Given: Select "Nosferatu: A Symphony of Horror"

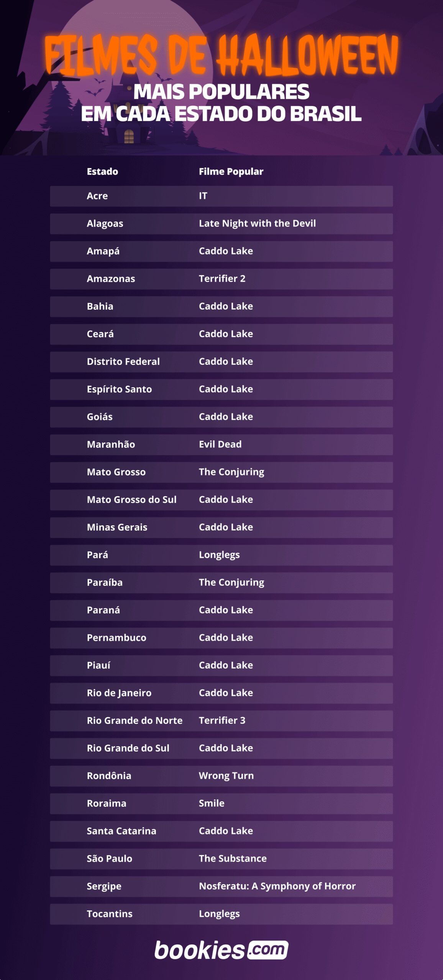Looking at the screenshot, I should coord(277,886).
